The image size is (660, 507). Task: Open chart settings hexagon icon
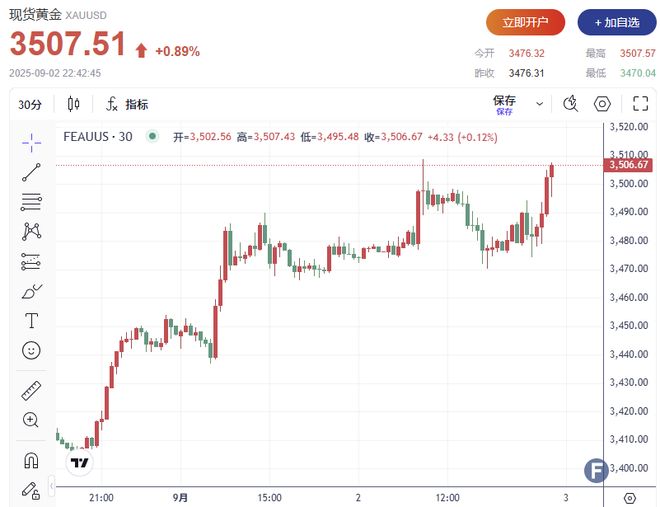tap(602, 103)
